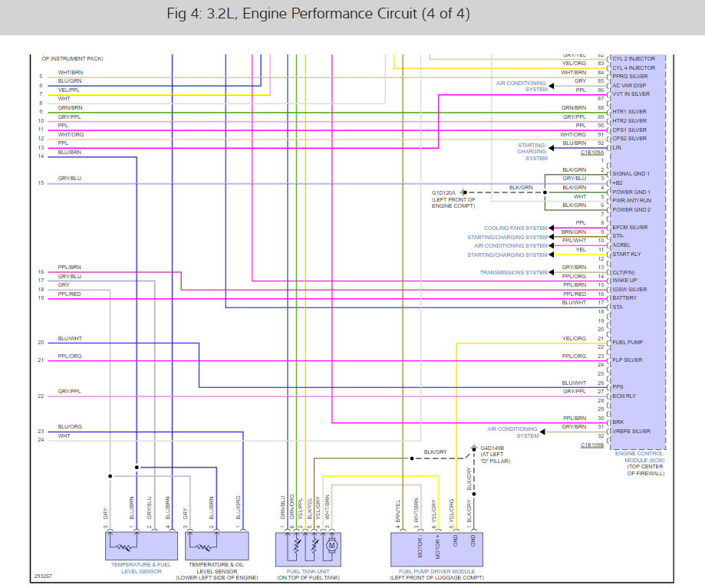Follow the Air Conditioning System link beside ACREL

511,246
